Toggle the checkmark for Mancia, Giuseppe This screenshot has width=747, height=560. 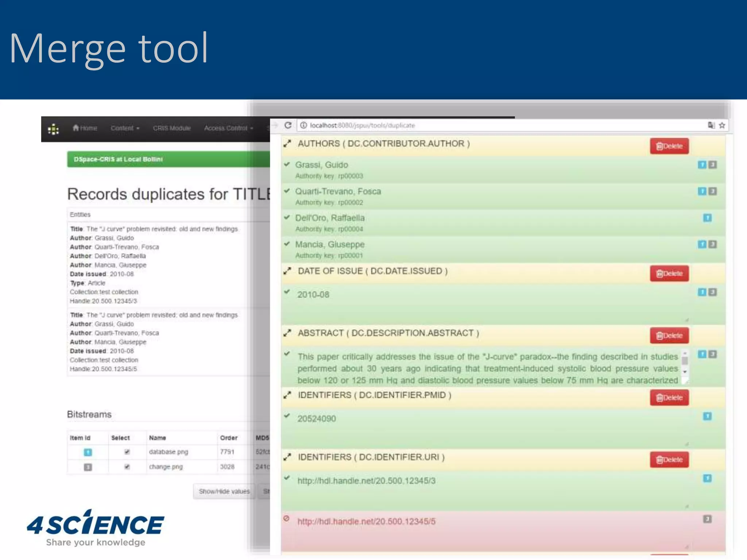tap(287, 244)
